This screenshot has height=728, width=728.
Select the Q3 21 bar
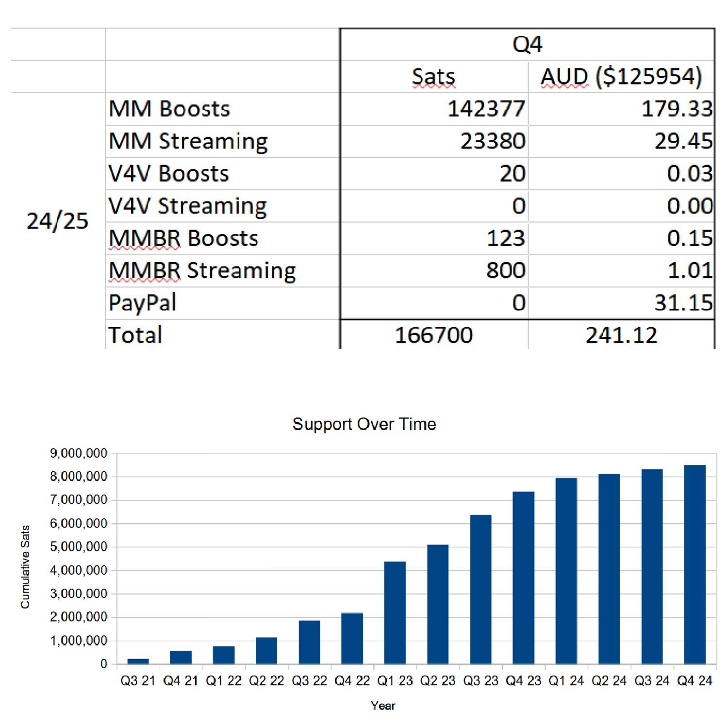pyautogui.click(x=138, y=661)
